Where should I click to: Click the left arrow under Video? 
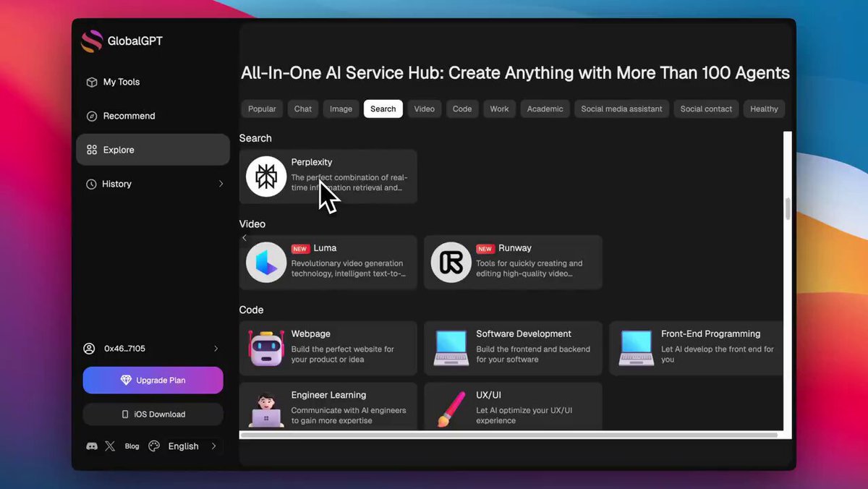coord(244,238)
